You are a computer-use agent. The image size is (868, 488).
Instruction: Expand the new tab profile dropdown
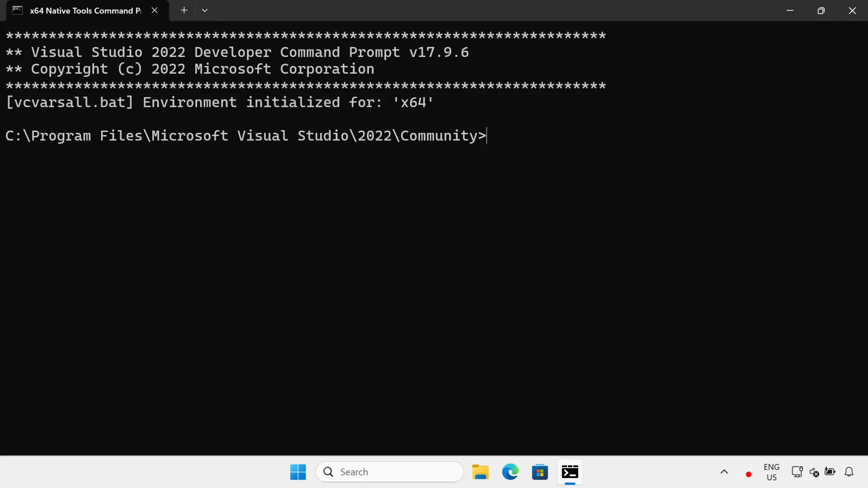pyautogui.click(x=205, y=11)
